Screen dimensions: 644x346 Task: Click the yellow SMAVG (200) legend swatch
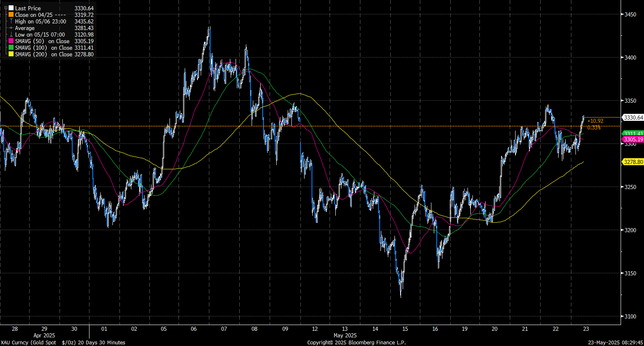11,54
